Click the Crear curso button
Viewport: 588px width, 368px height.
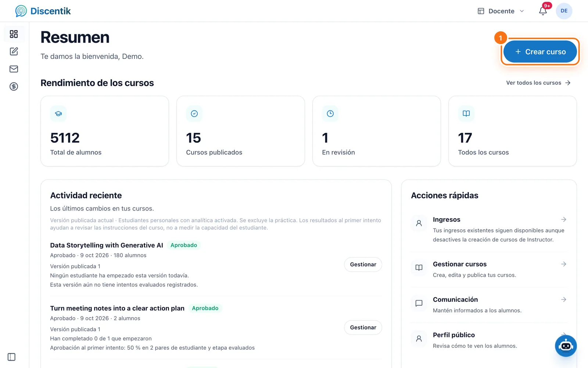[540, 52]
